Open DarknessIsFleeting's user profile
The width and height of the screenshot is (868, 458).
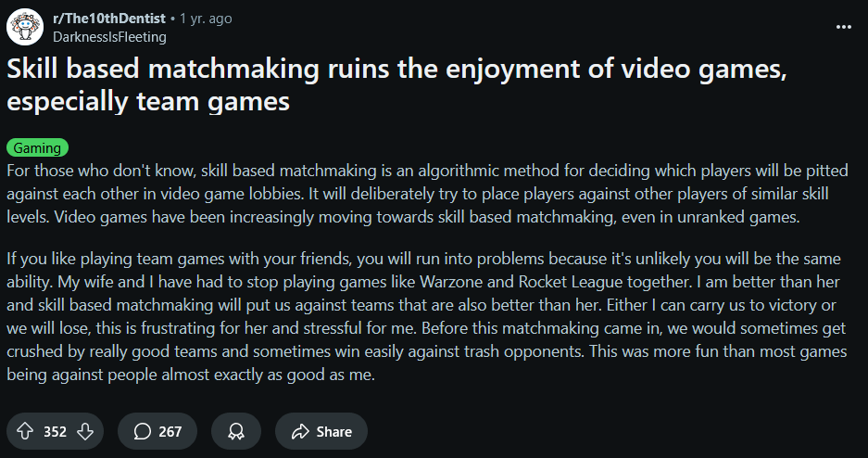(109, 37)
